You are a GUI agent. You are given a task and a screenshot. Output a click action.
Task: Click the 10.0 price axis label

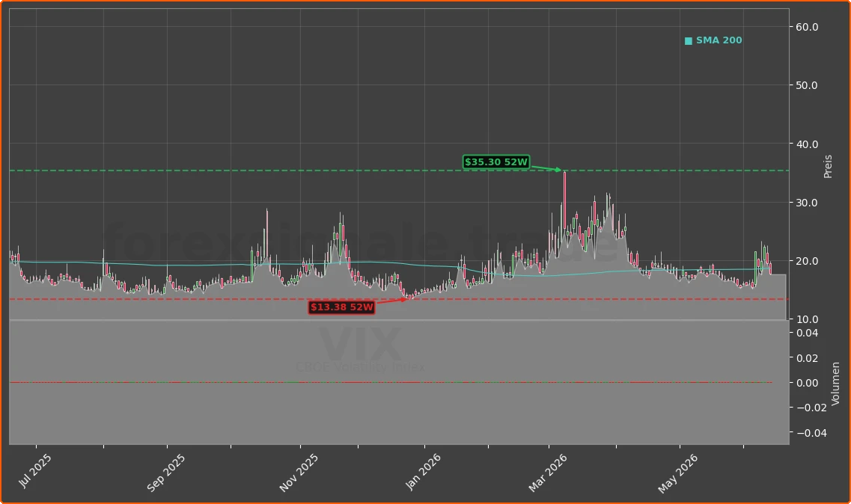(807, 319)
